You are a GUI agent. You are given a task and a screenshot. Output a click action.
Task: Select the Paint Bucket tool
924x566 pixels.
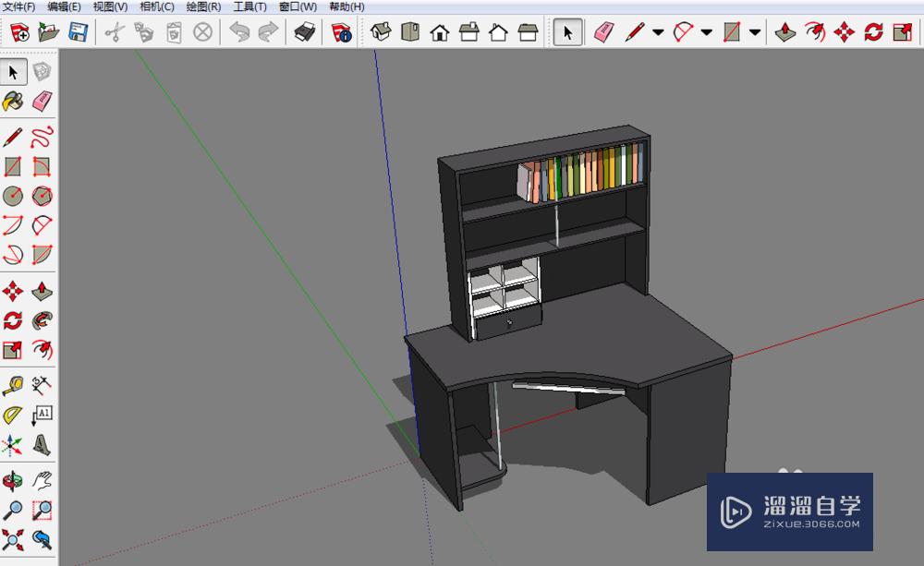(13, 101)
